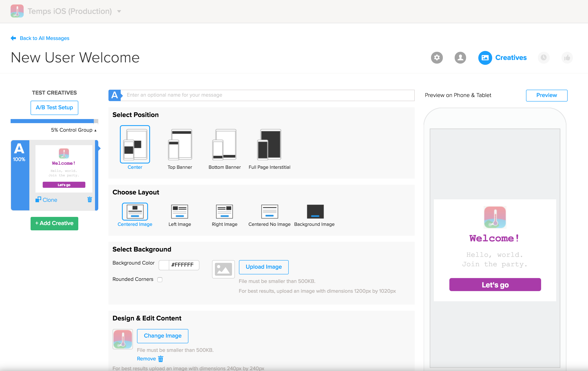This screenshot has width=588, height=371.
Task: Enable the Rounded Corners checkbox
Action: pos(160,279)
